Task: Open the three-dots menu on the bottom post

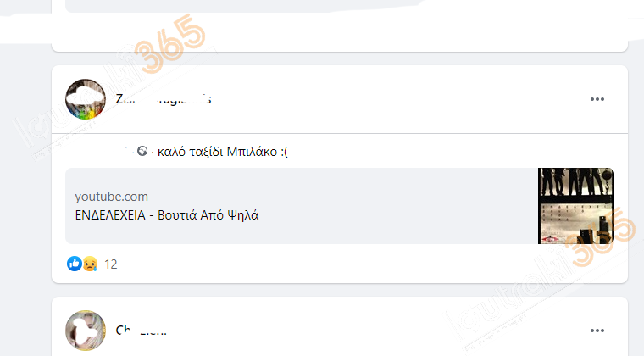Action: [597, 331]
